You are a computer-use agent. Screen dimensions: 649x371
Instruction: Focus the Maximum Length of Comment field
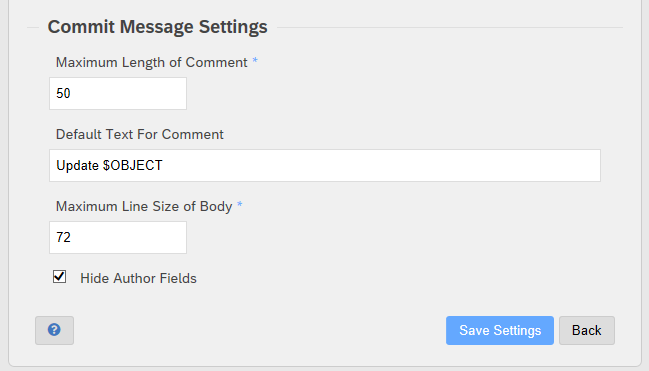point(118,94)
